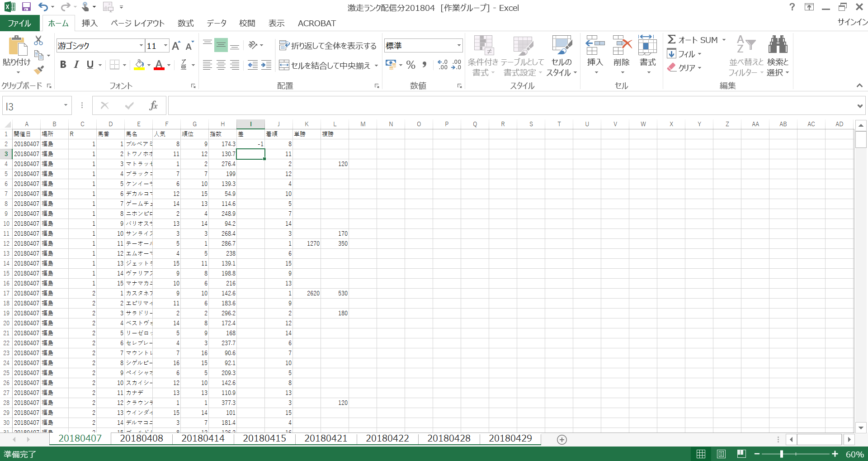Click the Save icon in quick access toolbar
This screenshot has width=868, height=461.
pyautogui.click(x=26, y=7)
